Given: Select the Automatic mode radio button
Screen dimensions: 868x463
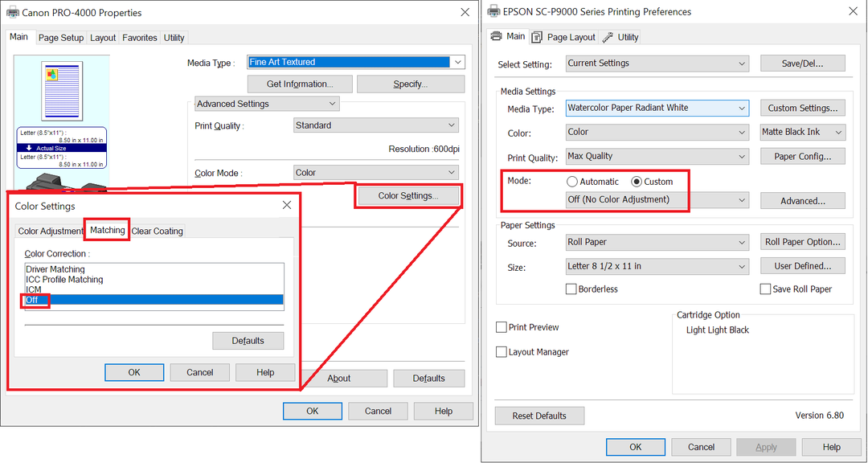Looking at the screenshot, I should click(572, 182).
